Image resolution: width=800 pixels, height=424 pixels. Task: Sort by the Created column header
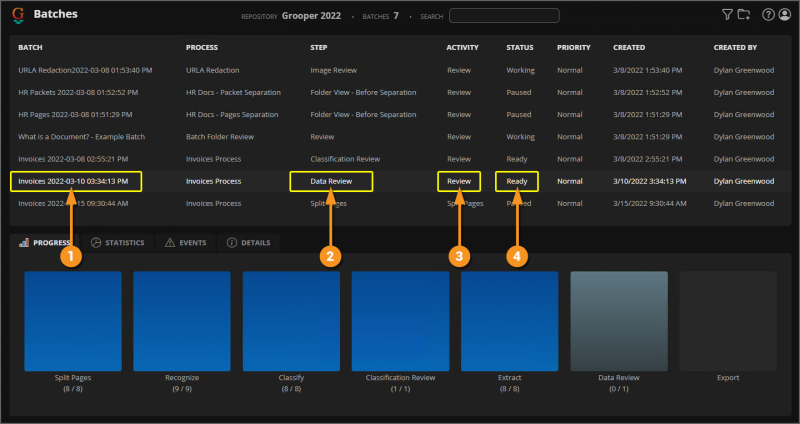629,47
